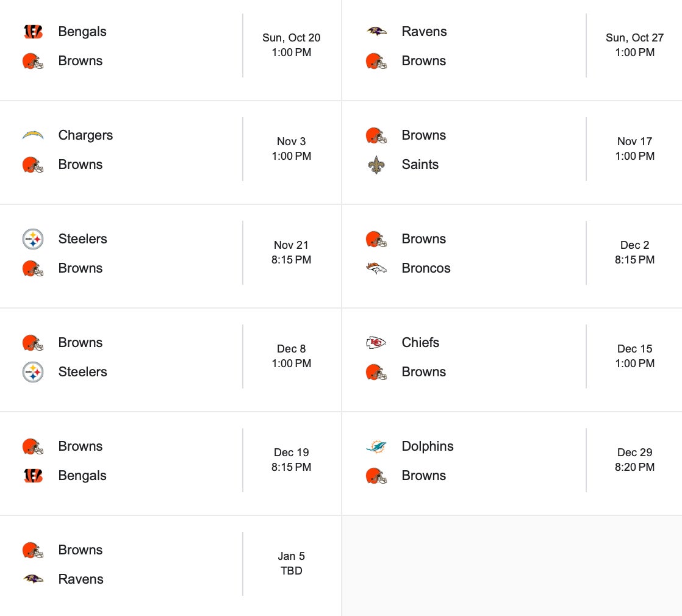Click the Bengals logo in Oct 20 game
This screenshot has width=682, height=616.
tap(33, 32)
